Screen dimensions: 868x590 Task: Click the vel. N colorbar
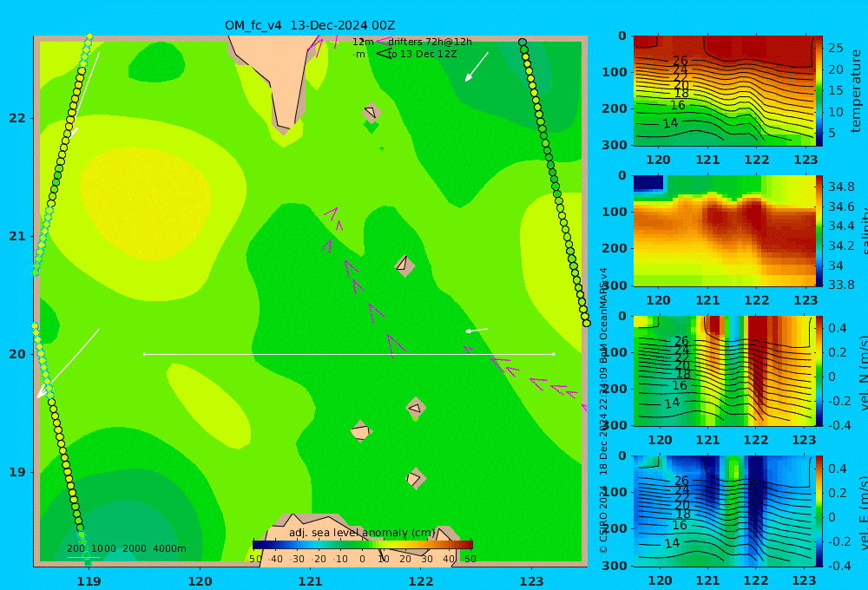819,370
